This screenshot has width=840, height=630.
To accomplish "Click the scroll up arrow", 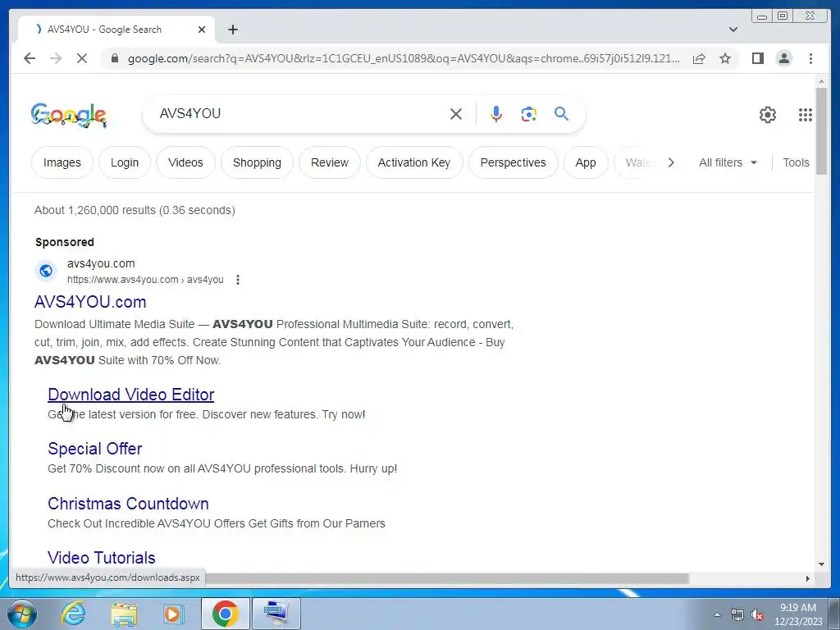I will pyautogui.click(x=821, y=81).
